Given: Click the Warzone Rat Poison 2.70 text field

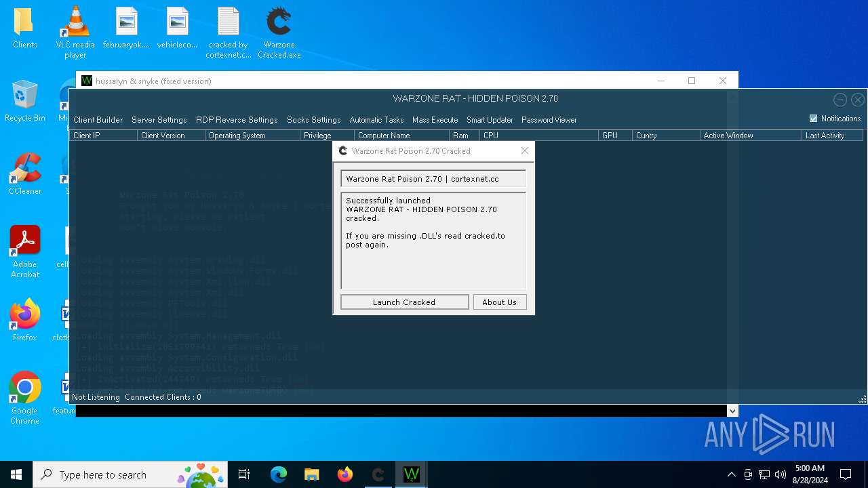Looking at the screenshot, I should pos(433,179).
